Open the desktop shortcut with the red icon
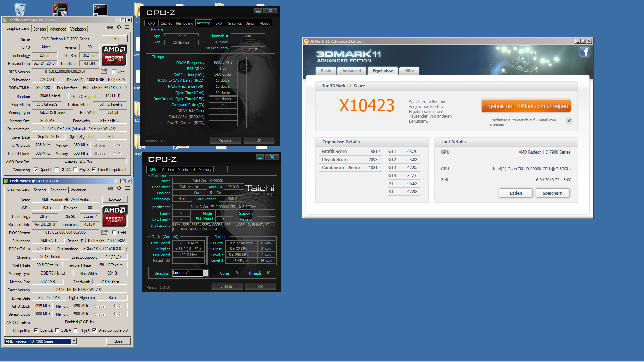The height and width of the screenshot is (362, 644). point(60,9)
